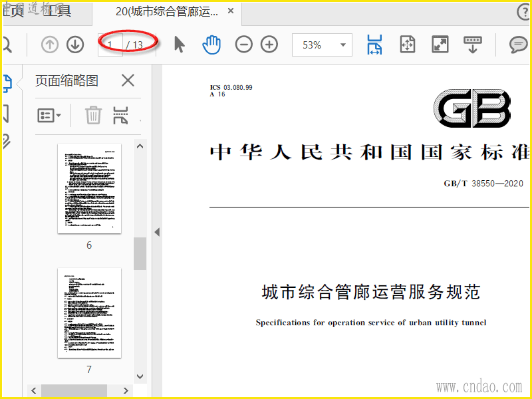Activate the selection arrow tool
The image size is (532, 399).
coord(179,45)
